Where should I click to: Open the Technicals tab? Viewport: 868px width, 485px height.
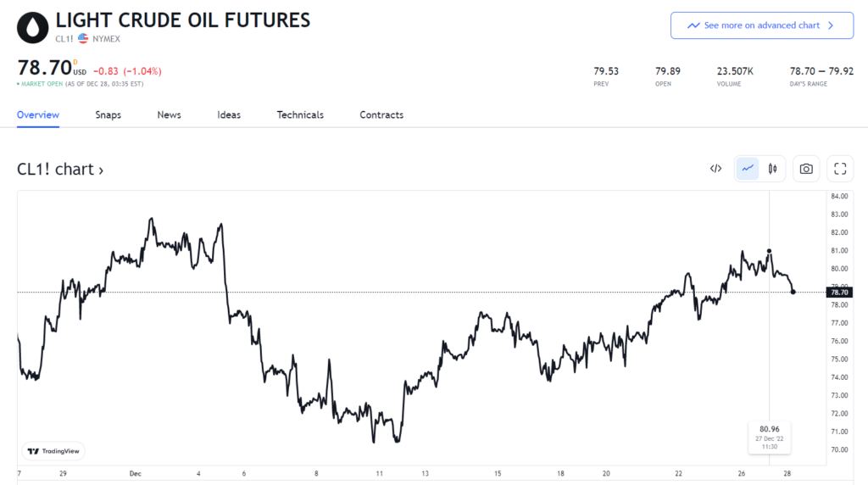[x=300, y=114]
